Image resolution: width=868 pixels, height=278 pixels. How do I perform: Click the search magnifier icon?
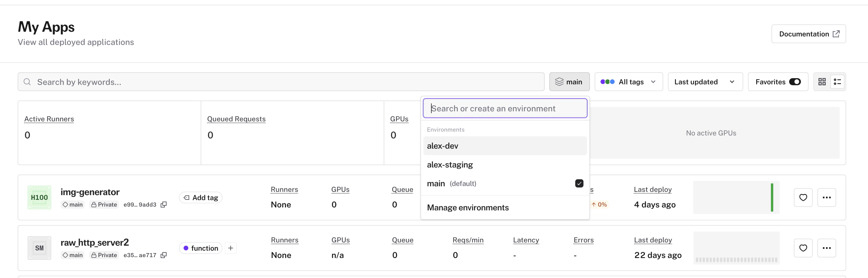point(27,81)
